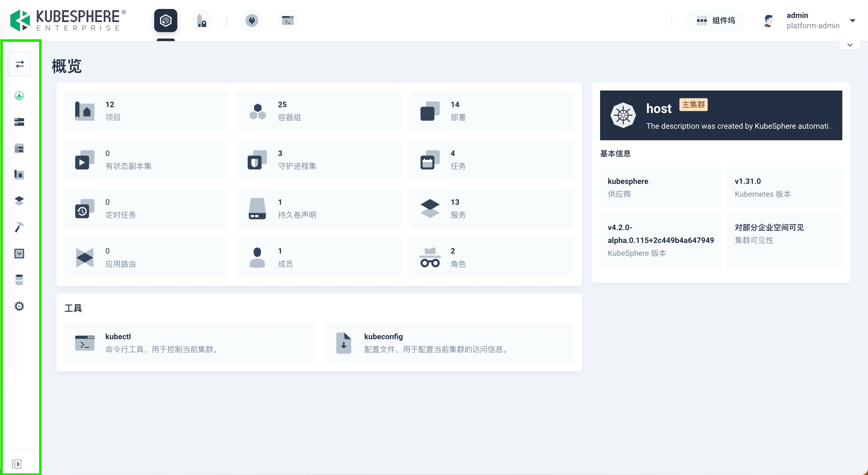This screenshot has width=868, height=475.
Task: Open the projects sidebar icon
Action: coord(19,174)
